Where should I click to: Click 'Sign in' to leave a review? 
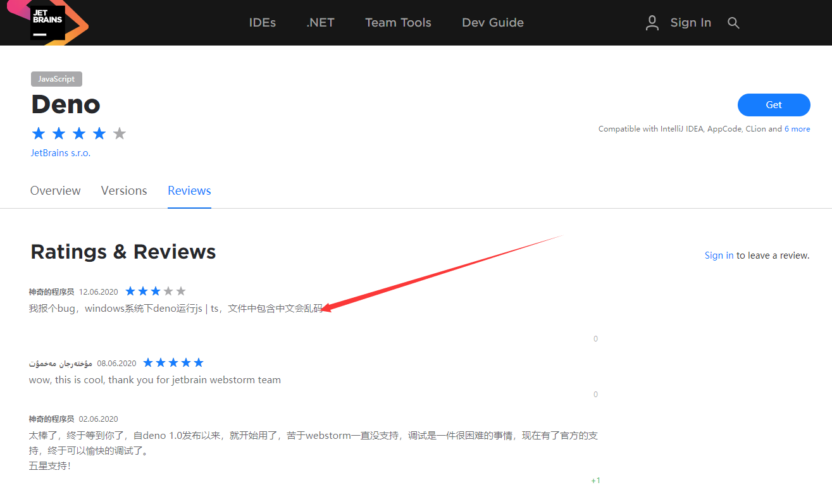tap(719, 255)
